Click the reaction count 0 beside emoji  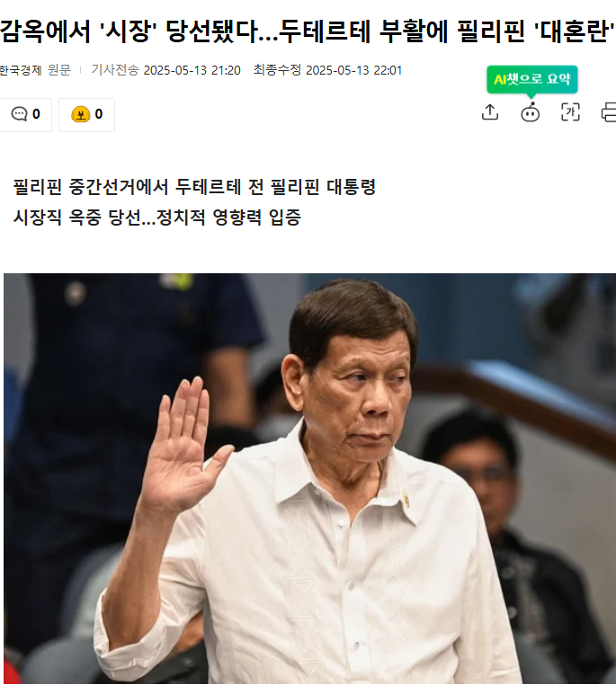pyautogui.click(x=99, y=114)
